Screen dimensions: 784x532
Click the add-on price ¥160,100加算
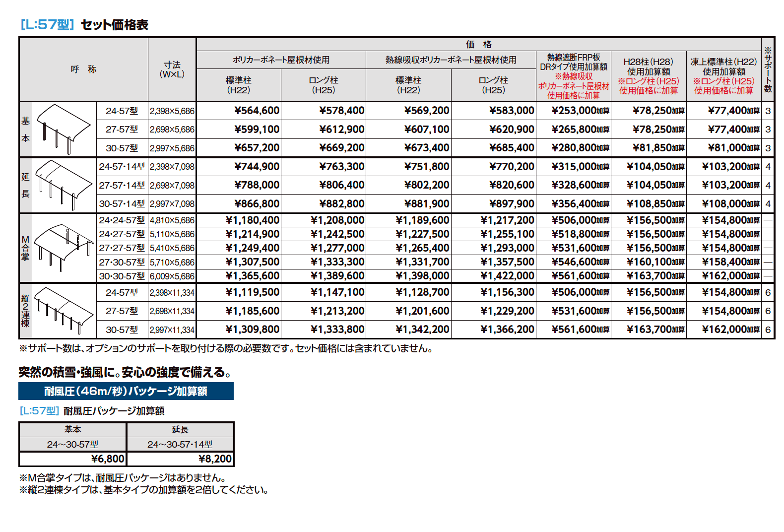[656, 262]
